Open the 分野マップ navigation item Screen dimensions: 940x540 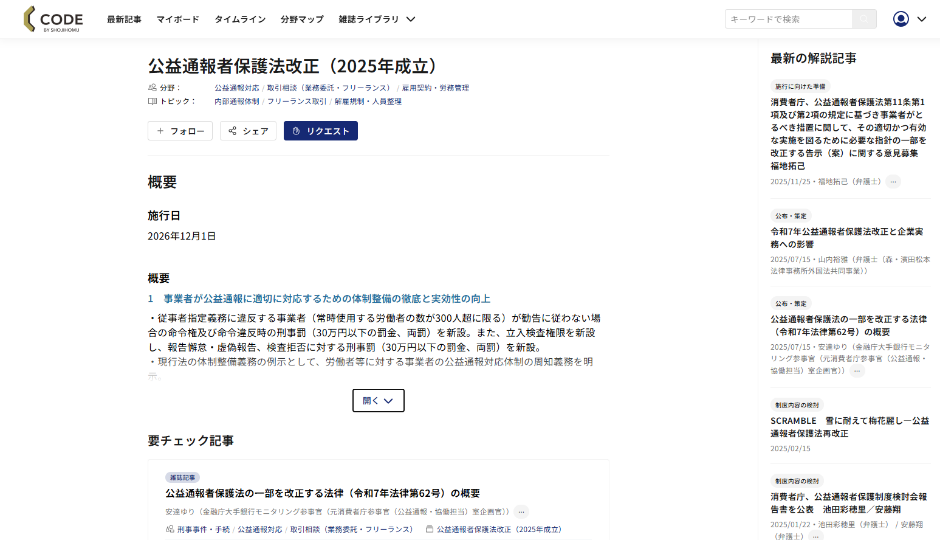301,19
